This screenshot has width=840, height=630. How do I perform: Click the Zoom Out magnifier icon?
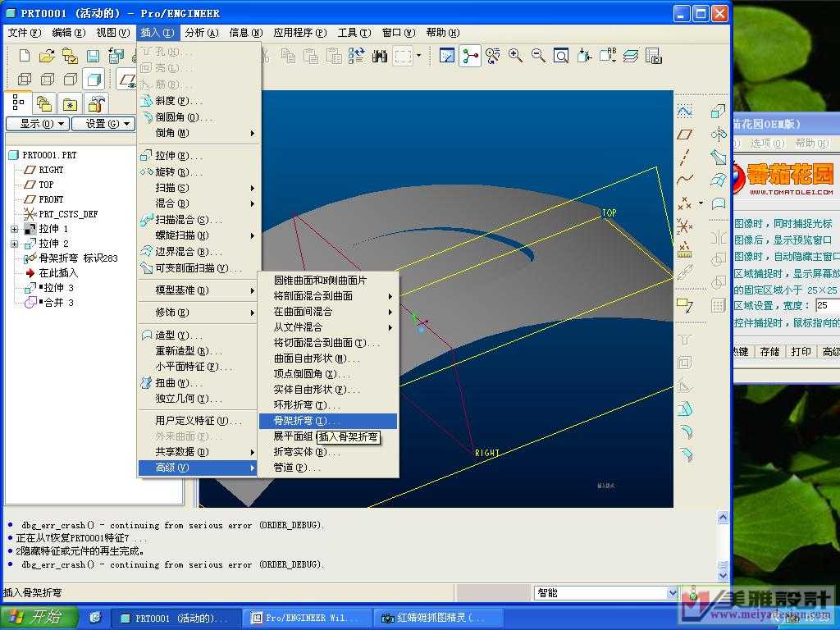tap(538, 56)
